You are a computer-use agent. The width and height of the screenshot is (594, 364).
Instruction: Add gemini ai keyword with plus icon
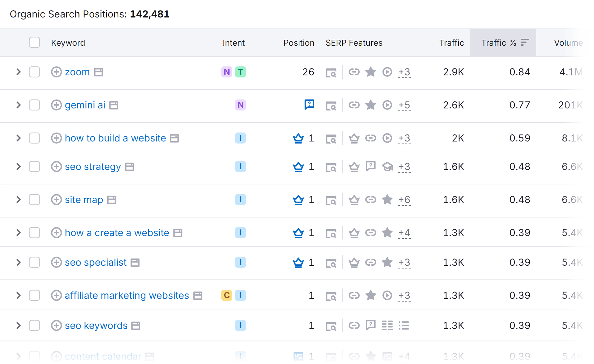click(x=56, y=105)
